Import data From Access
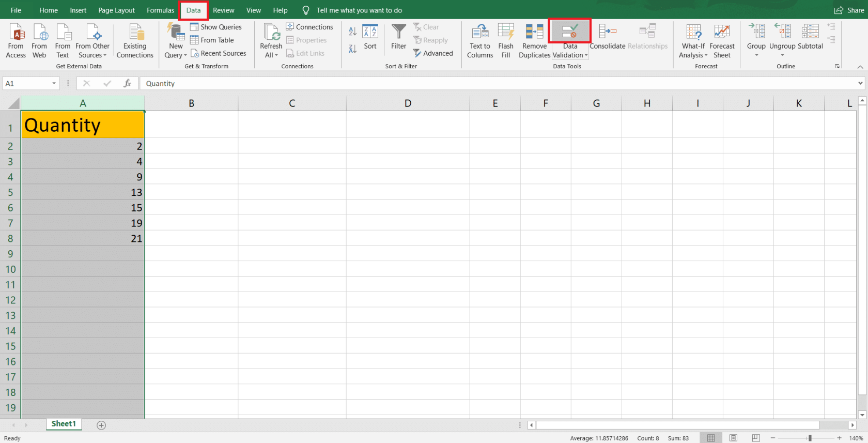This screenshot has width=868, height=443. pos(16,41)
